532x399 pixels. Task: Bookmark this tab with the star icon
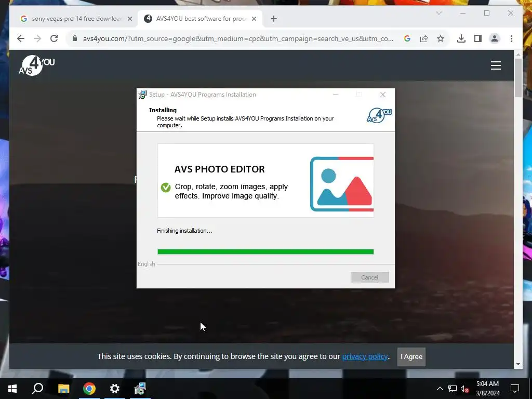[x=441, y=38]
